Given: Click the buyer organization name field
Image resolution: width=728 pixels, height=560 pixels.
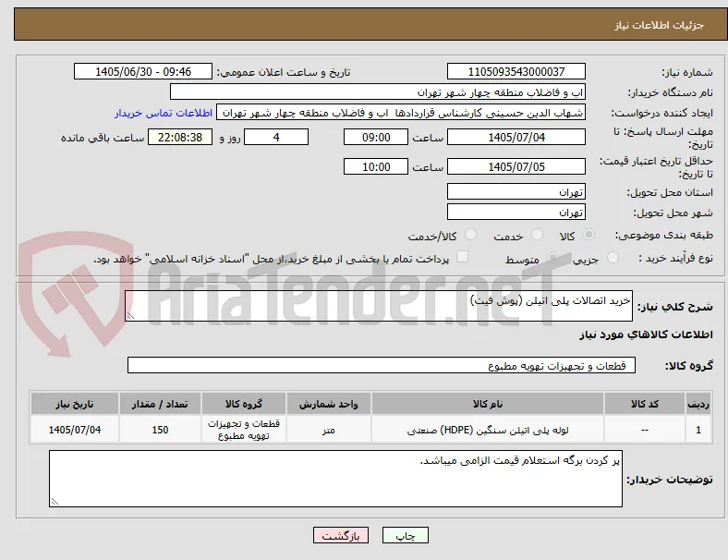Looking at the screenshot, I should pos(378,91).
